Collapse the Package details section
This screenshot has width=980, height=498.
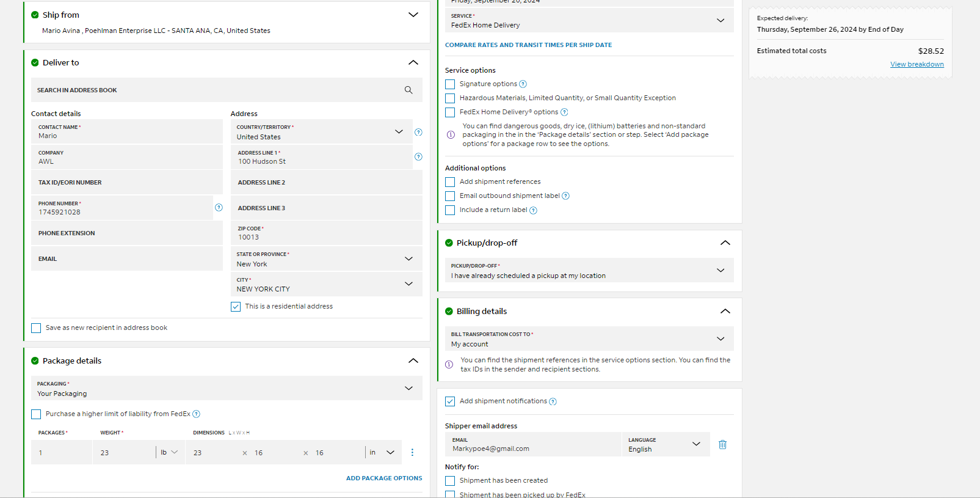(x=413, y=361)
